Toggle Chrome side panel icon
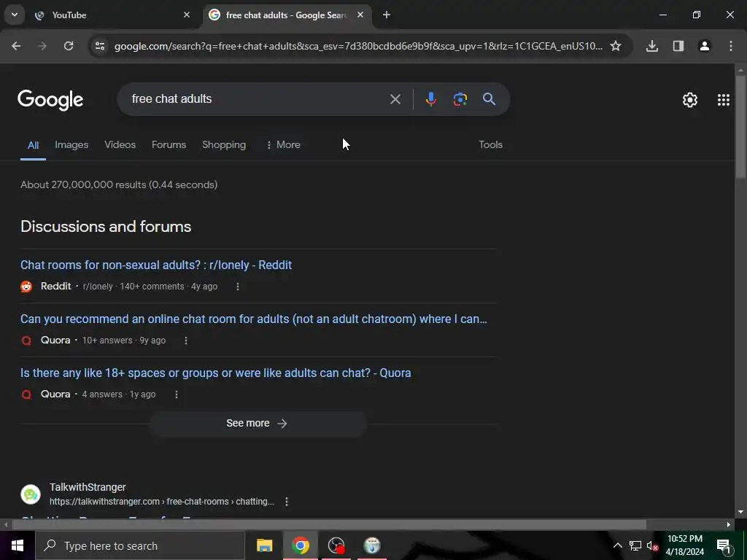The height and width of the screenshot is (560, 747). pyautogui.click(x=678, y=46)
